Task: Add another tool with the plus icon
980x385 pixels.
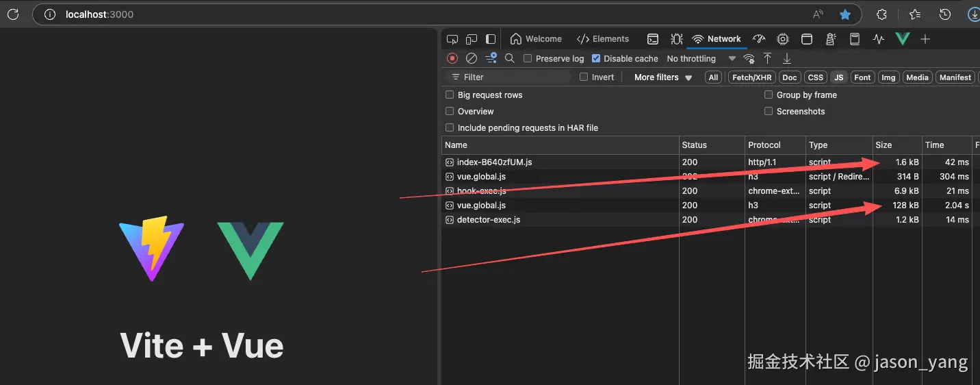Action: pos(925,39)
